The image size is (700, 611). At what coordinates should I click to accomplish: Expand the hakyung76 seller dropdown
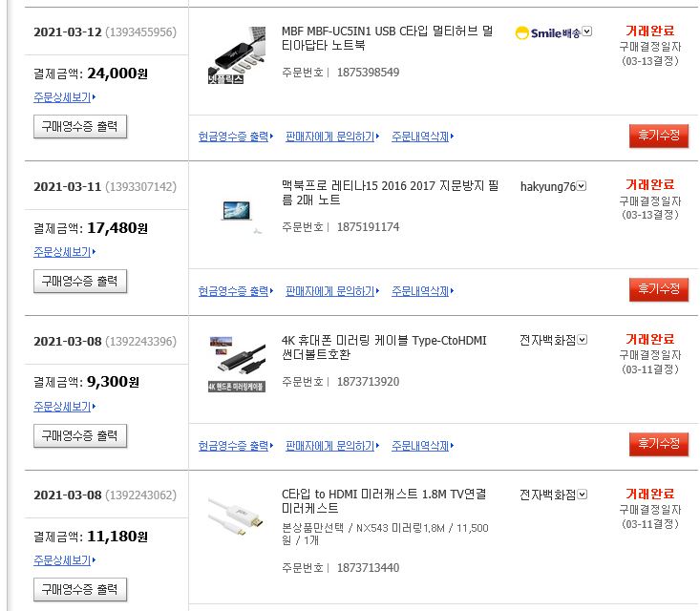pyautogui.click(x=582, y=186)
